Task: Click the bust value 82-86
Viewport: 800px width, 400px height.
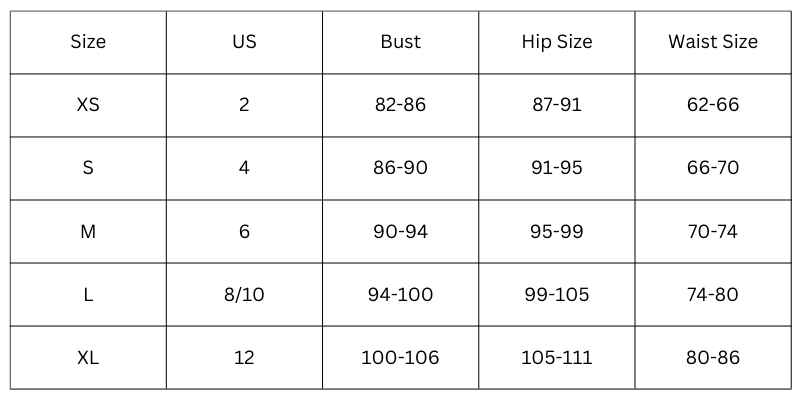Action: [400, 105]
